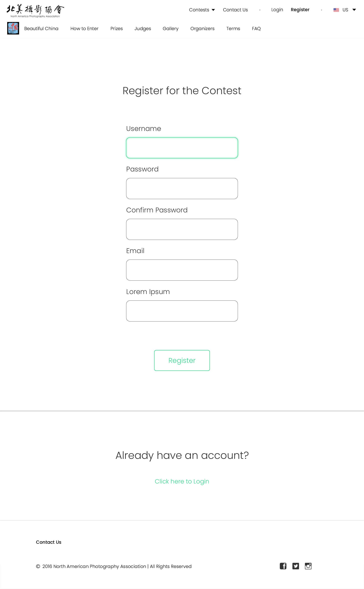Open the Instagram icon in footer
Image resolution: width=364 pixels, height=589 pixels.
(308, 566)
